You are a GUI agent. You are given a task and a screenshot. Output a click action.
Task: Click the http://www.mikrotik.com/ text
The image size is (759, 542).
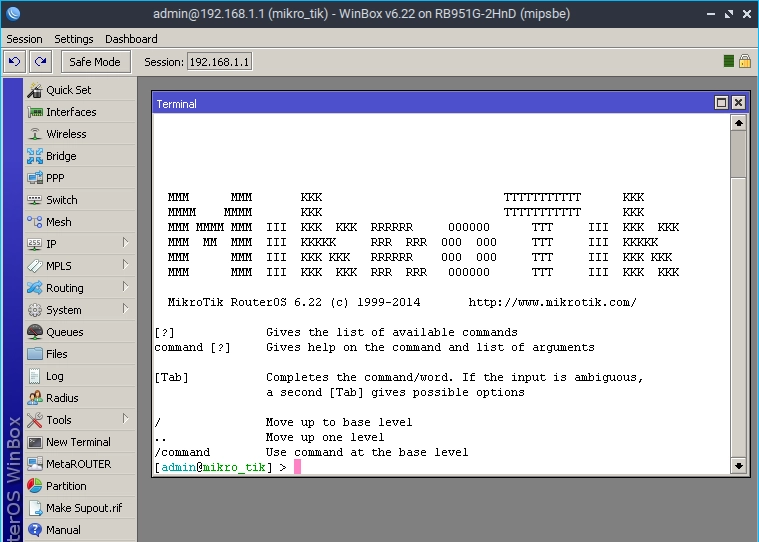coord(552,302)
